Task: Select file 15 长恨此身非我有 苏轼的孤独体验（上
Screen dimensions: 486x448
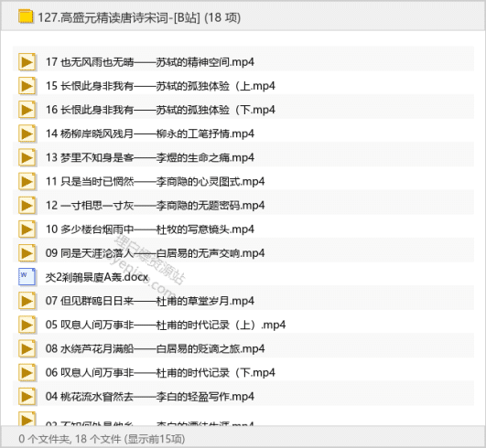Action: (160, 86)
